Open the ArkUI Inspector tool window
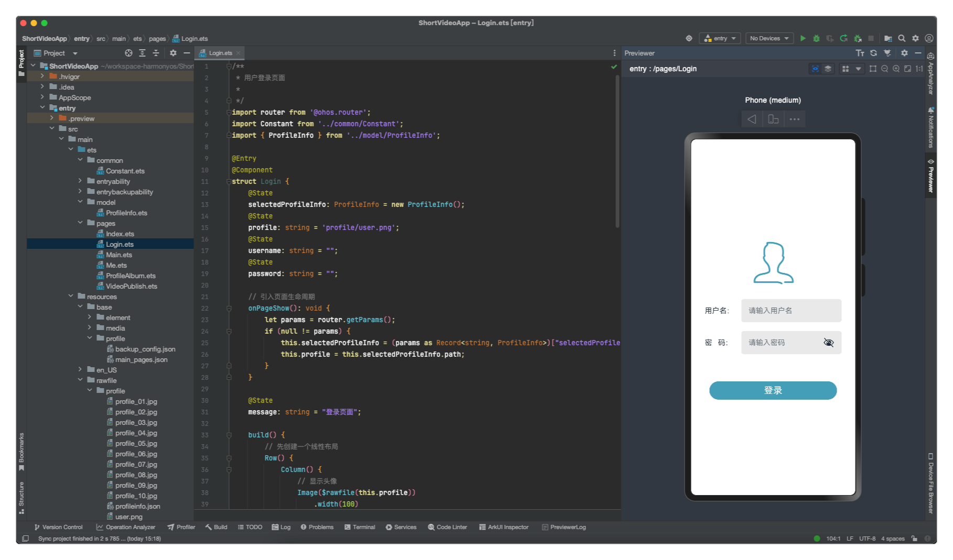The height and width of the screenshot is (560, 953). click(504, 527)
